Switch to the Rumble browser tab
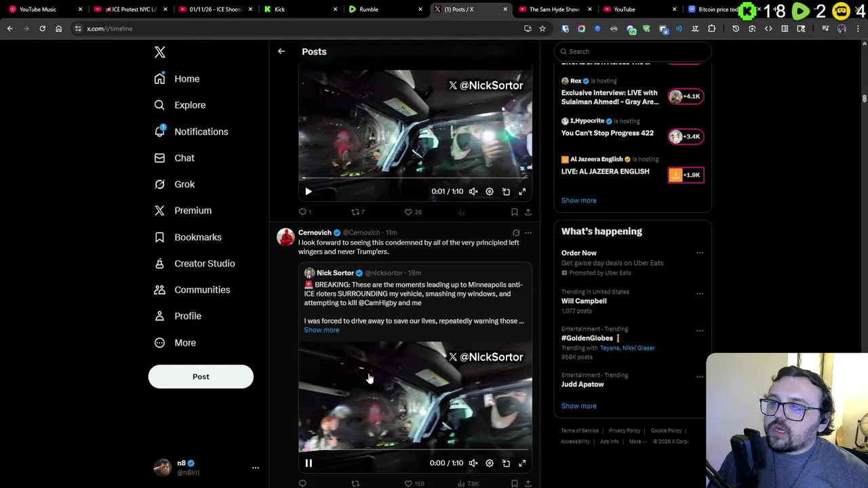The width and height of the screenshot is (868, 488). [384, 9]
